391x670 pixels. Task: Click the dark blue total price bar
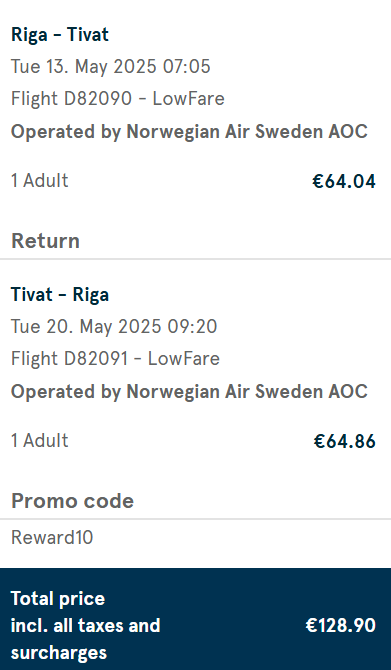pos(195,619)
